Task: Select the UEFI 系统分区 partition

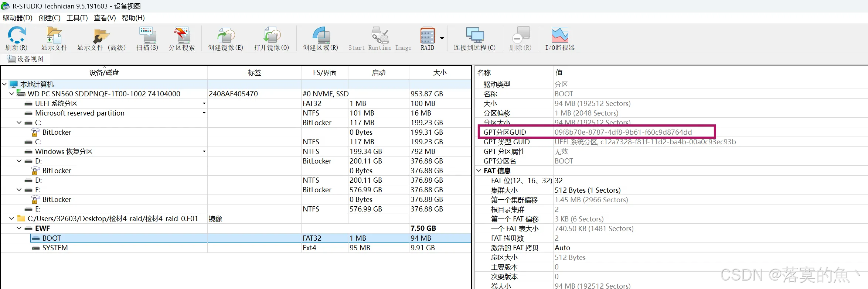Action: tap(56, 104)
